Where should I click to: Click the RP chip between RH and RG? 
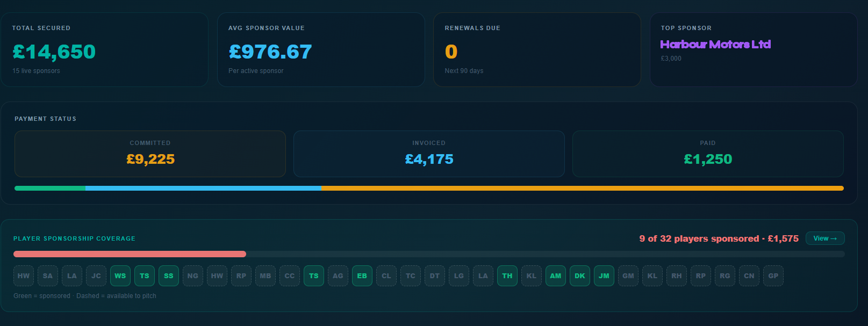701,276
